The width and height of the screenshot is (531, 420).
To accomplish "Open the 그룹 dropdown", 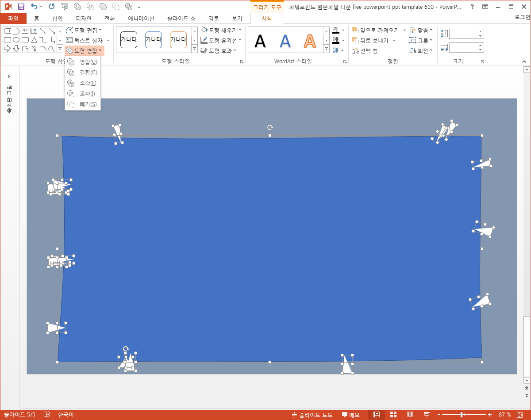I will tap(421, 40).
